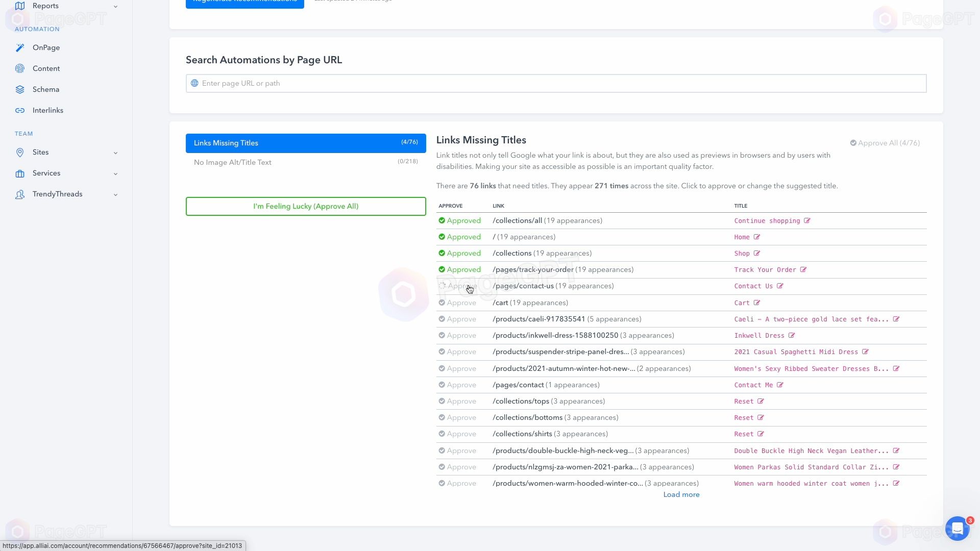Select the No Image Alt/Title Text tab
This screenshot has height=551, width=980.
(307, 162)
